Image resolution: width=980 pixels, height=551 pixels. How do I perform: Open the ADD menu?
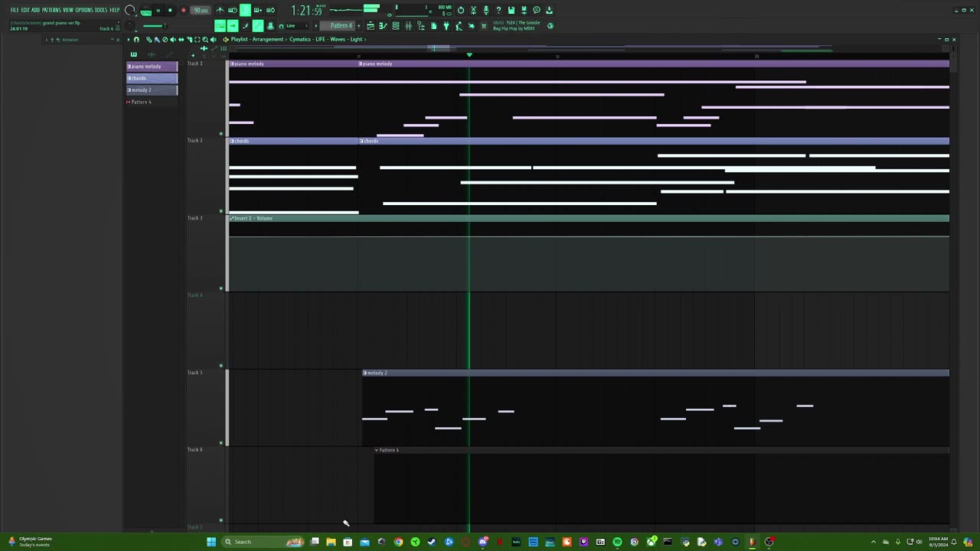pyautogui.click(x=35, y=10)
